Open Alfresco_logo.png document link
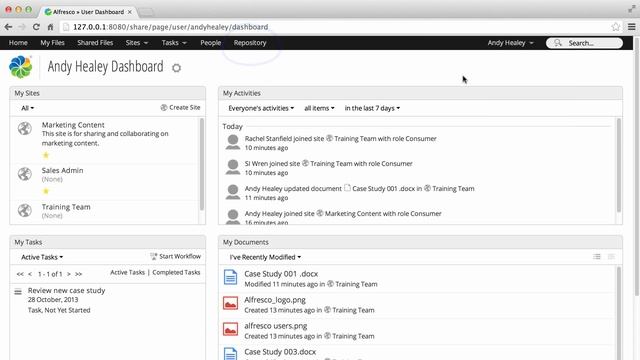The height and width of the screenshot is (360, 640). [x=275, y=300]
